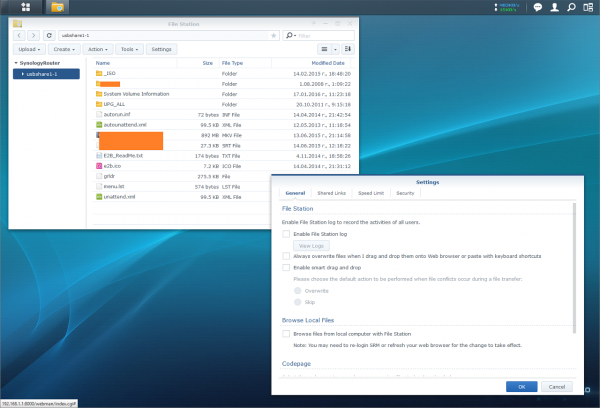Select the menu.lst file row

click(x=181, y=187)
